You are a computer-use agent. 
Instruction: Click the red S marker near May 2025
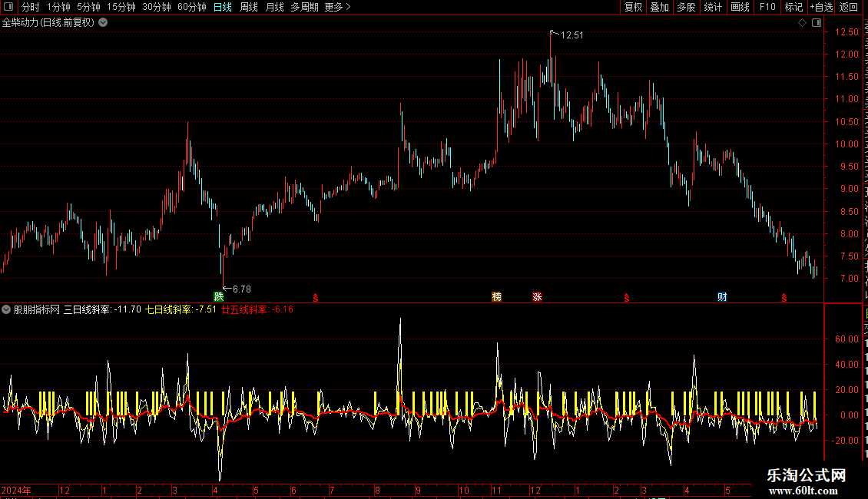tap(784, 298)
